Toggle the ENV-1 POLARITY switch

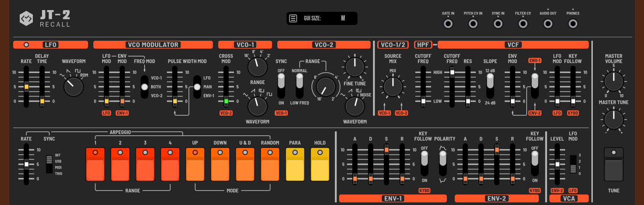(442, 163)
